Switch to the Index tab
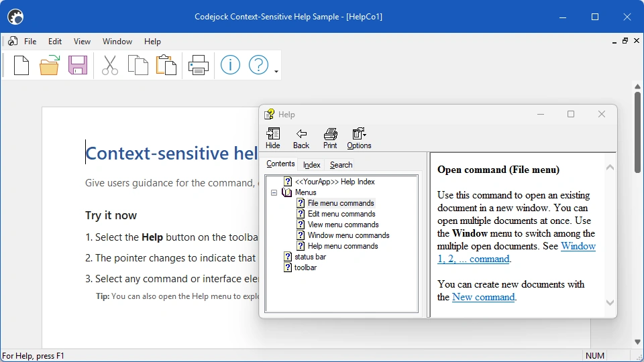 tap(311, 165)
